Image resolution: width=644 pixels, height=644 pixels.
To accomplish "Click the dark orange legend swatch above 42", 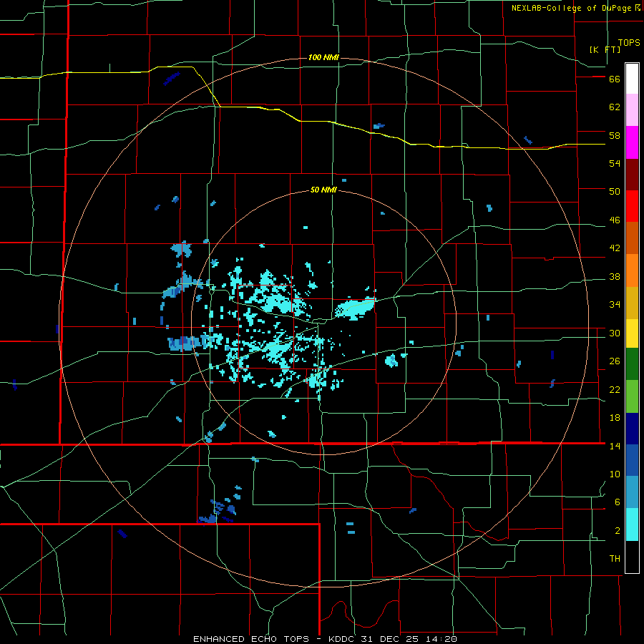I will click(632, 238).
